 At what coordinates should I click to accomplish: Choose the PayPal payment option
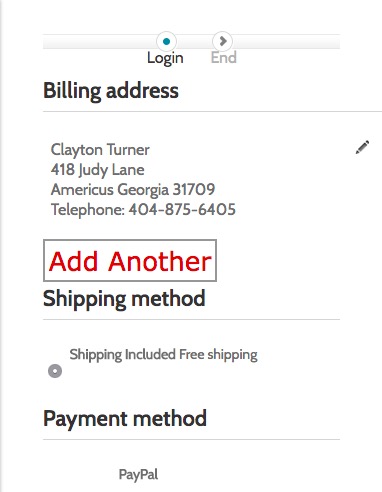point(138,474)
